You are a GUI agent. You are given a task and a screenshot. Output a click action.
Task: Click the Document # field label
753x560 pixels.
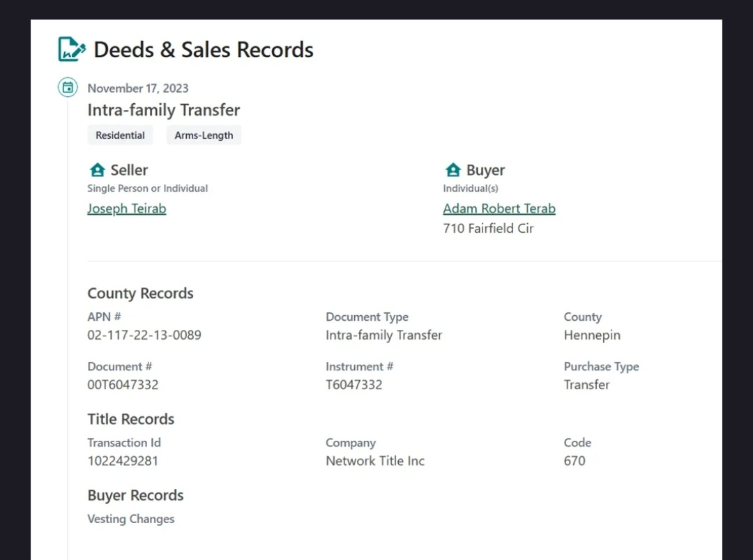tap(120, 366)
